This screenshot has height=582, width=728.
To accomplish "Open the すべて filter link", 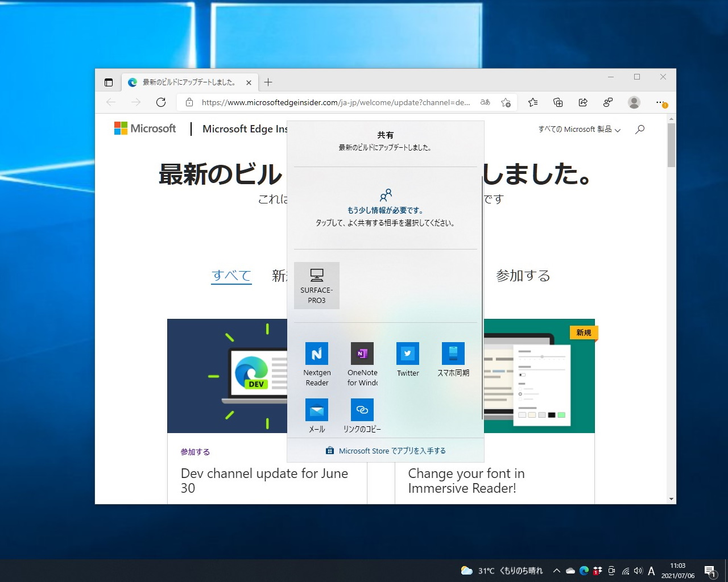I will (231, 276).
